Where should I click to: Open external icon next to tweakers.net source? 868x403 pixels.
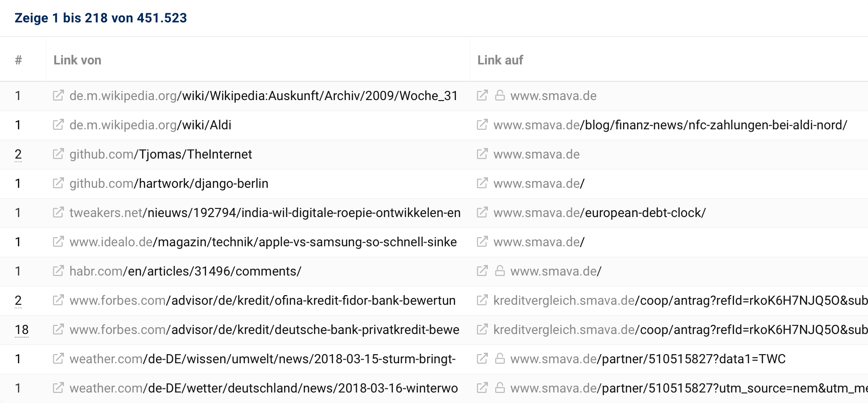pyautogui.click(x=58, y=212)
